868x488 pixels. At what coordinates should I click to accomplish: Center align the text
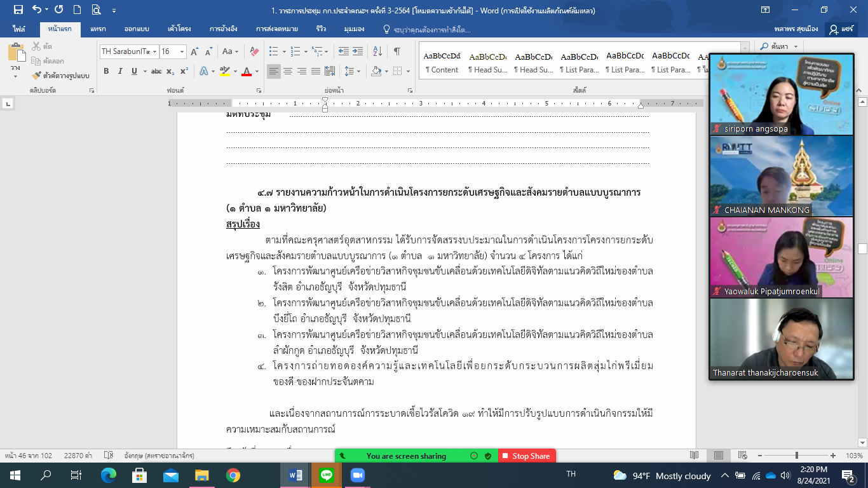click(288, 71)
